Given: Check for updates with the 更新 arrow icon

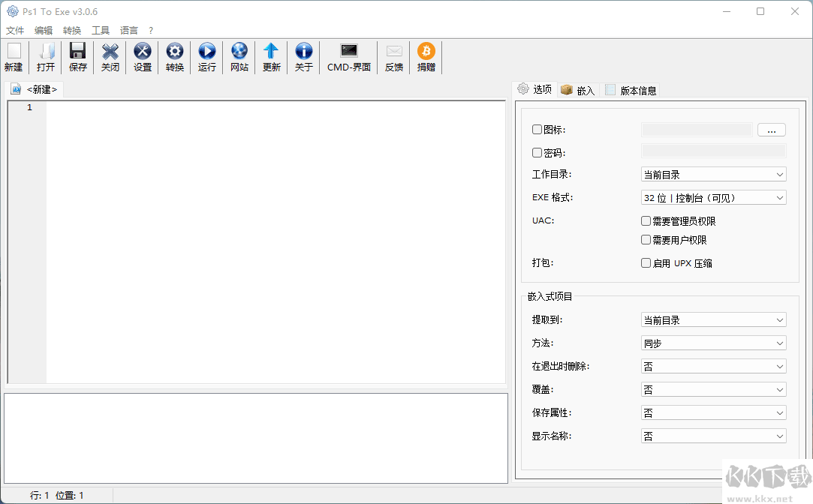Looking at the screenshot, I should (x=271, y=57).
